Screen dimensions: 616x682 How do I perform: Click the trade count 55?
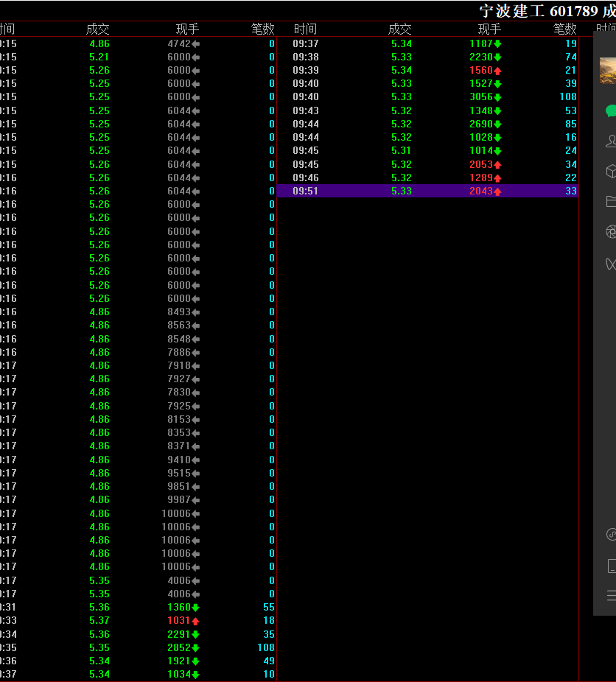(x=269, y=607)
